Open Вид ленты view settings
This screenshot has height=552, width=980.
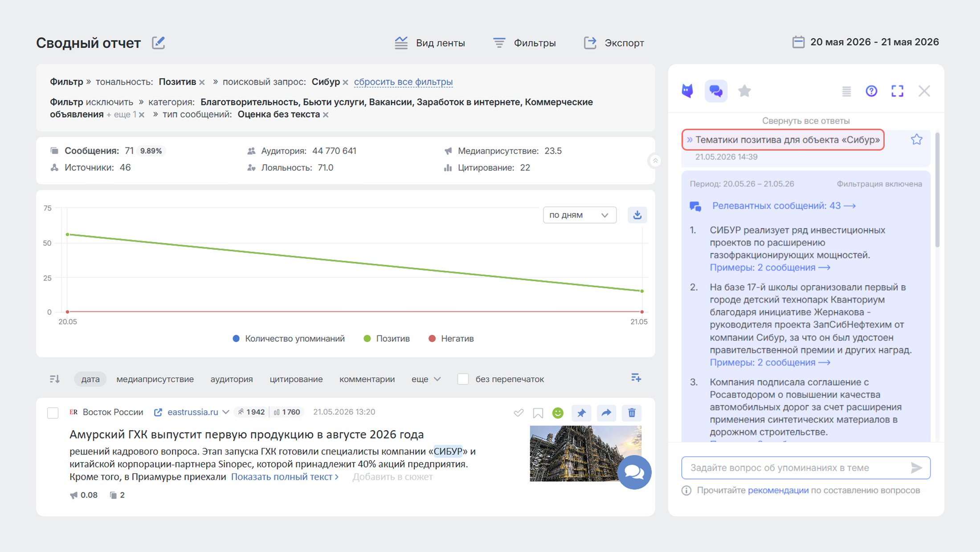pyautogui.click(x=429, y=43)
